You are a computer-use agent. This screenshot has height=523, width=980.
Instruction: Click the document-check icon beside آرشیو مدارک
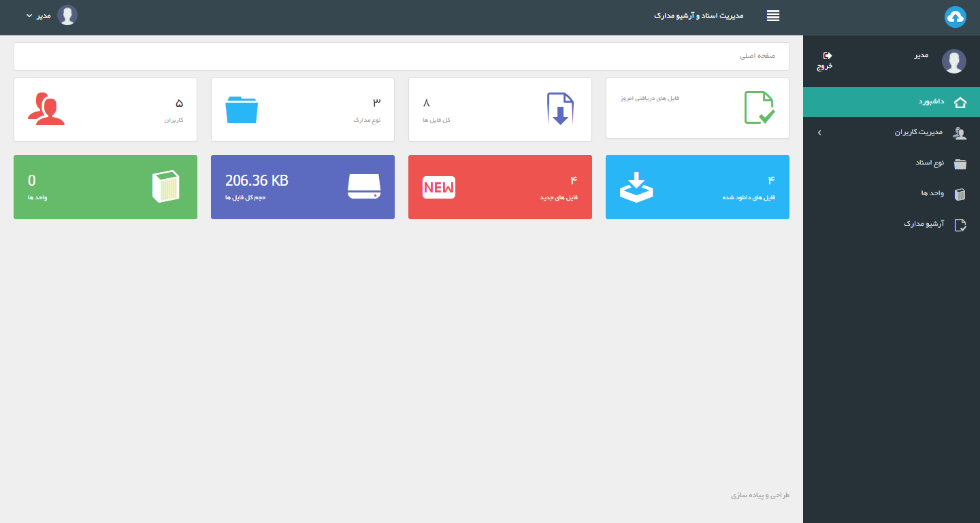960,225
